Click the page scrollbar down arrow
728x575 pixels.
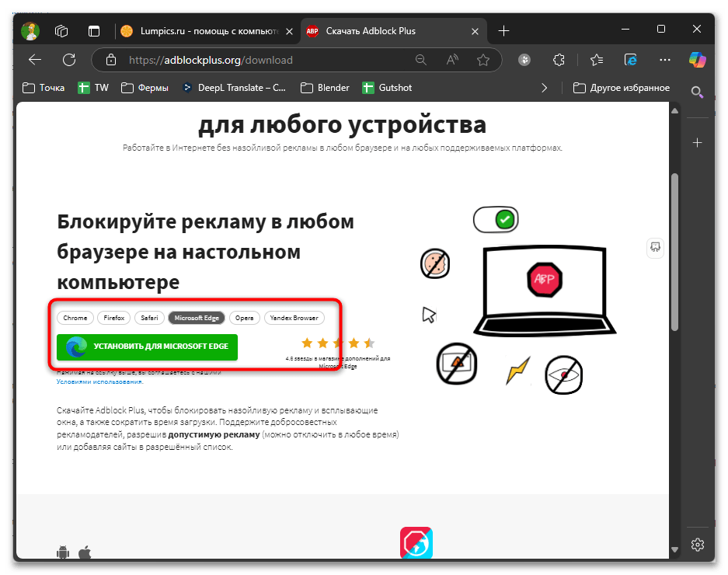[674, 549]
